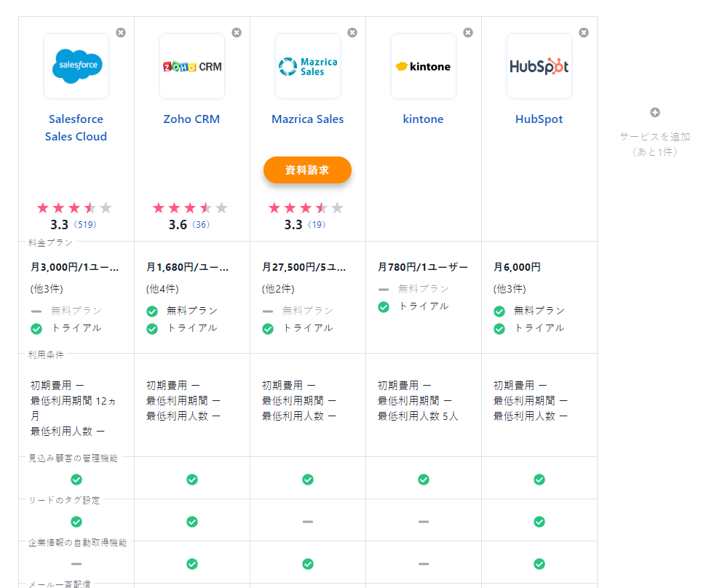Click the Mazrica Sales logo
The width and height of the screenshot is (701, 588).
[x=308, y=66]
